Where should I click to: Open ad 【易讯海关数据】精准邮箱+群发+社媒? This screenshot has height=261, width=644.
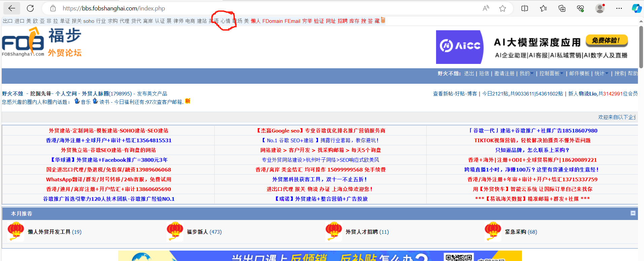tap(532, 199)
